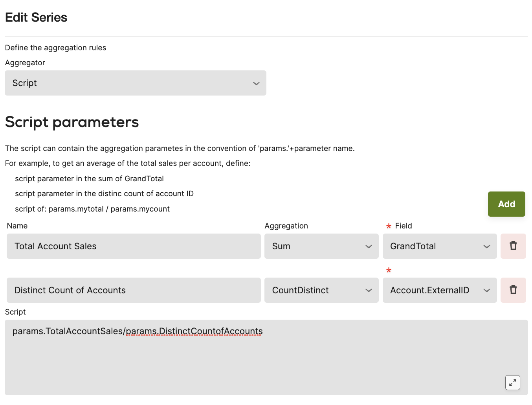Click the Name column label

tap(17, 226)
